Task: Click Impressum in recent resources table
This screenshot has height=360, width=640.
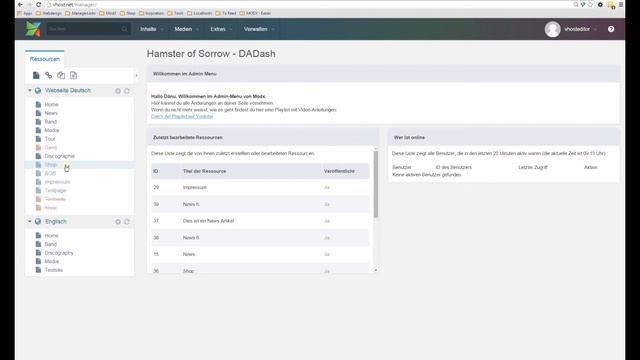Action: click(195, 187)
